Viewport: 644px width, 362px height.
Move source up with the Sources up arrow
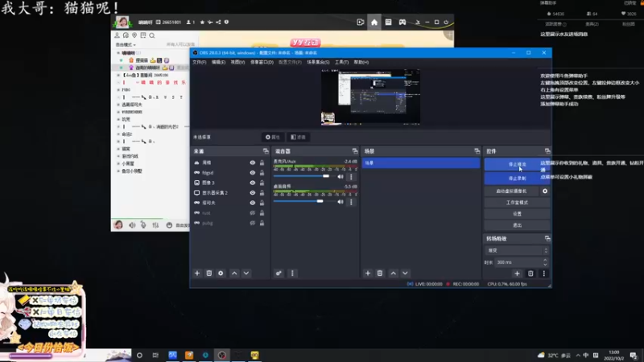click(x=234, y=274)
